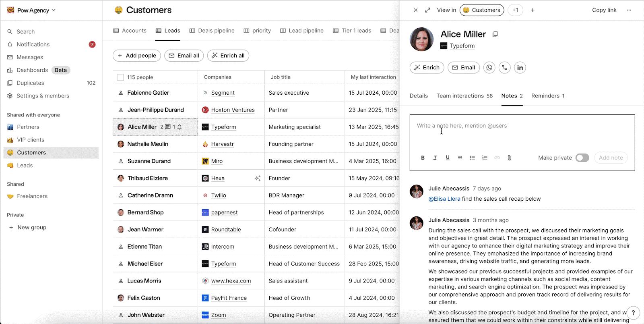The height and width of the screenshot is (324, 644).
Task: Click Add people button
Action: tap(137, 56)
